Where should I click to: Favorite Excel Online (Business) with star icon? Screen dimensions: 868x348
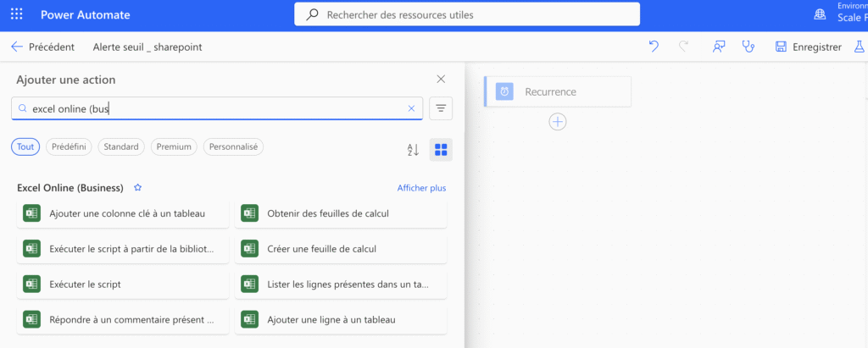(x=137, y=188)
